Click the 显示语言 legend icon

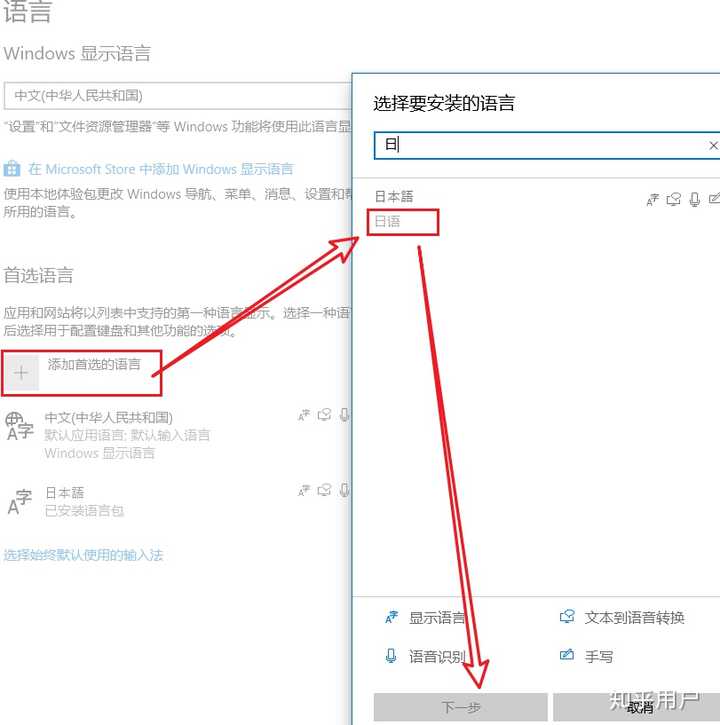tap(391, 617)
